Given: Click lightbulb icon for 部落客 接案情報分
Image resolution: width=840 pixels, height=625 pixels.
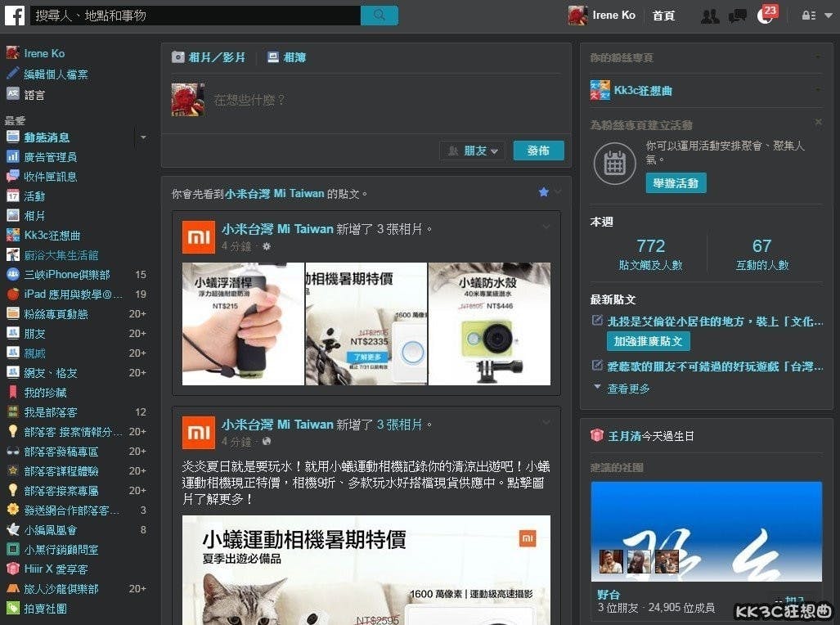Looking at the screenshot, I should point(13,431).
